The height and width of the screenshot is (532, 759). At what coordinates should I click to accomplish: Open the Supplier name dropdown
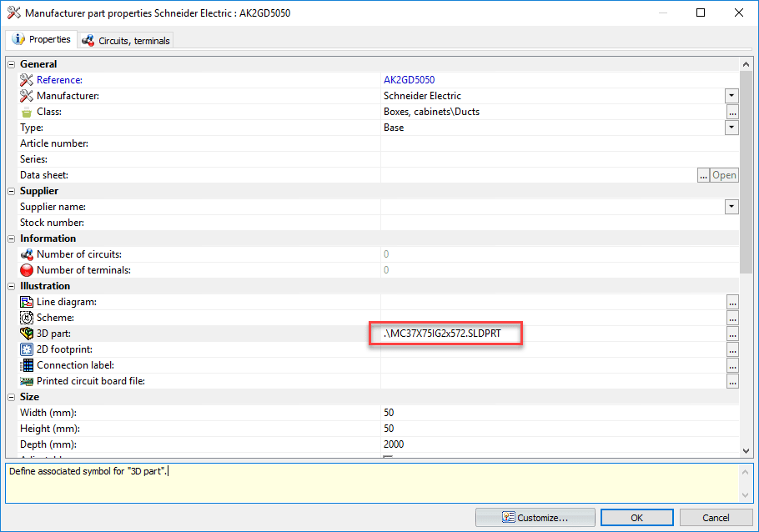coord(731,207)
